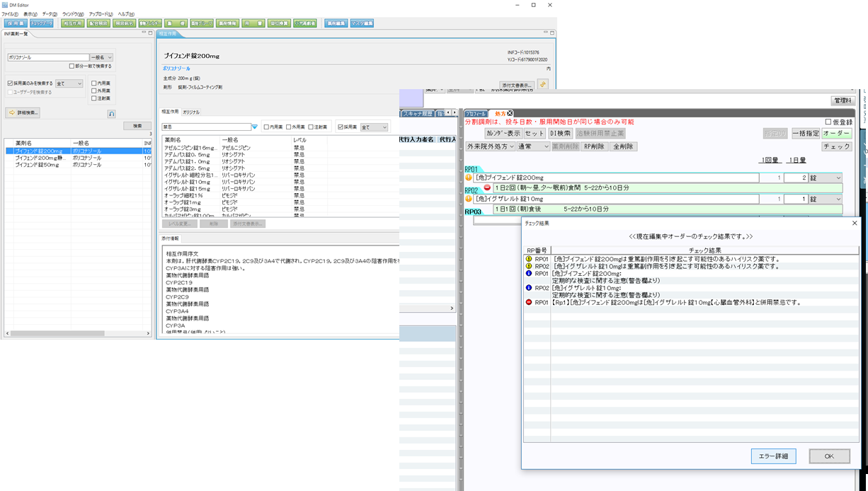868x491 pixels.
Task: Check 注射薬 in the INF search panel
Action: point(94,98)
